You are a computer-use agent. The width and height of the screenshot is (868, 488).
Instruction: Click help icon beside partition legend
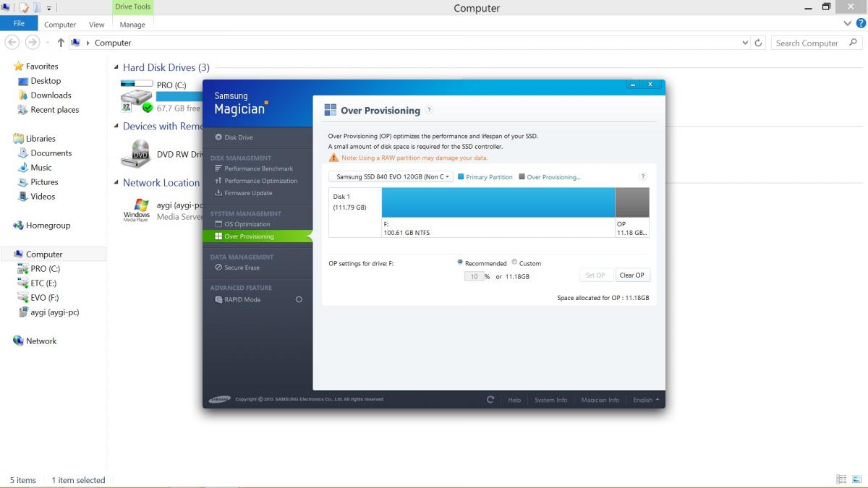[643, 176]
